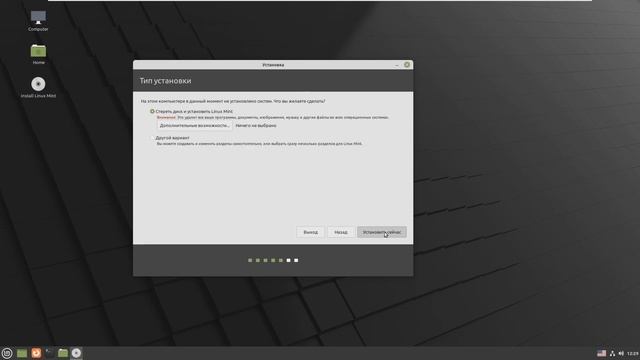Open the Computer desktop icon
The width and height of the screenshot is (640, 360).
pos(38,21)
